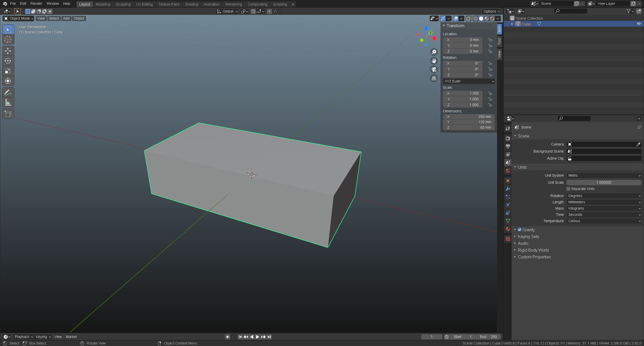Activate the 3D Cursor tool
This screenshot has width=644, height=346.
[8, 40]
